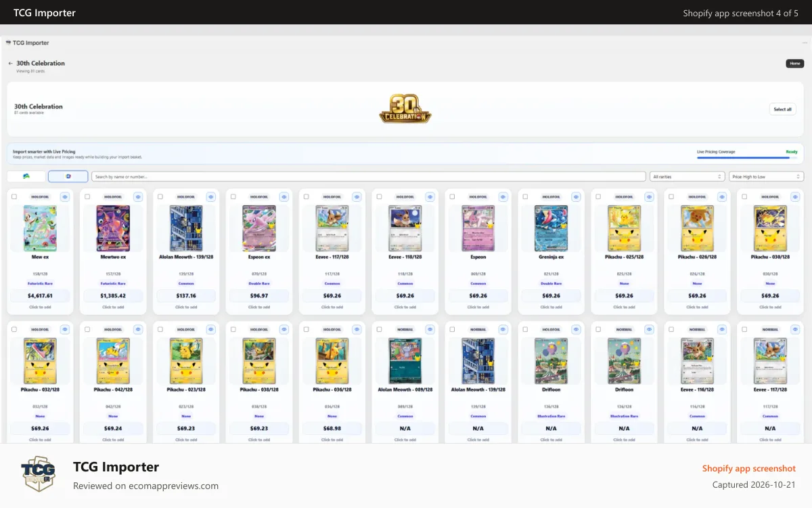Click the Select all button
The height and width of the screenshot is (508, 812).
coord(783,109)
